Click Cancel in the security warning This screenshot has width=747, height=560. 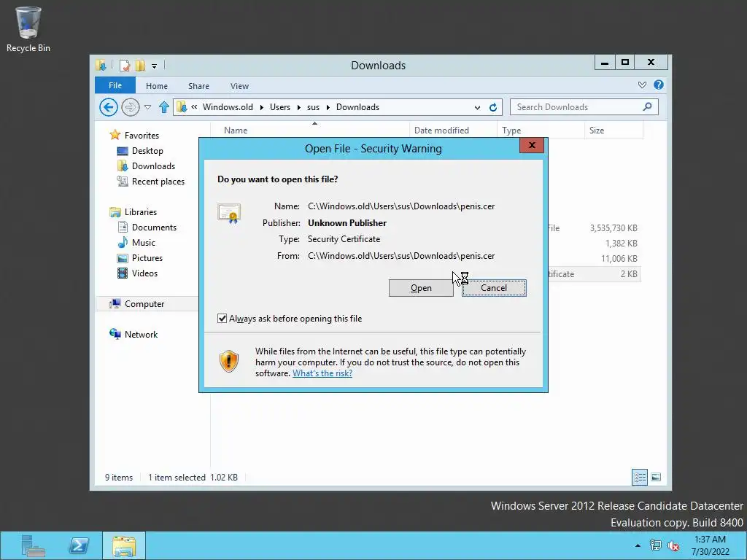(494, 288)
